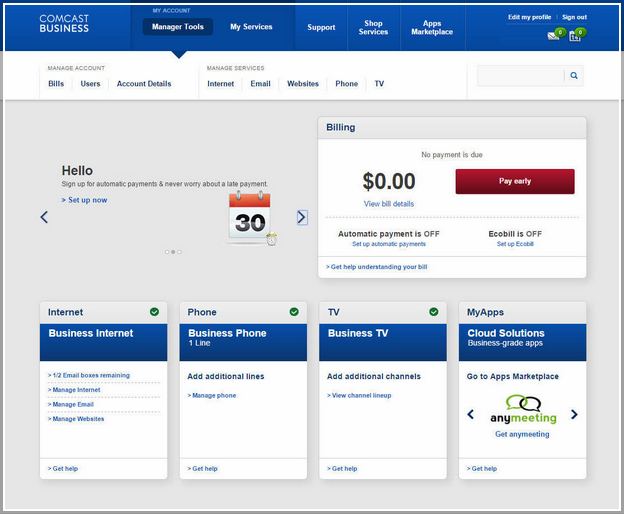Click Add additional channels

pyautogui.click(x=374, y=376)
